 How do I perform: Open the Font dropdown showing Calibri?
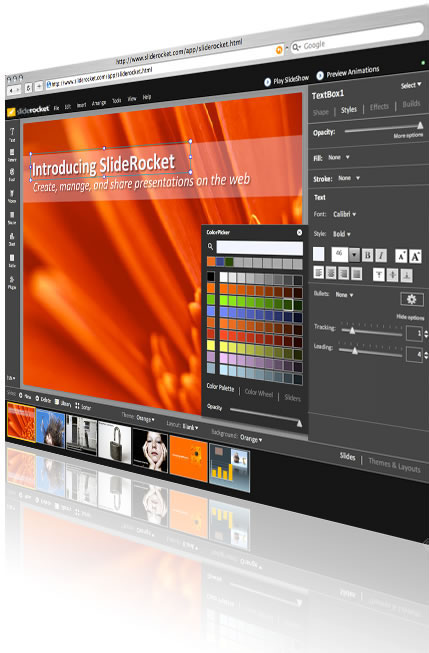tap(344, 214)
